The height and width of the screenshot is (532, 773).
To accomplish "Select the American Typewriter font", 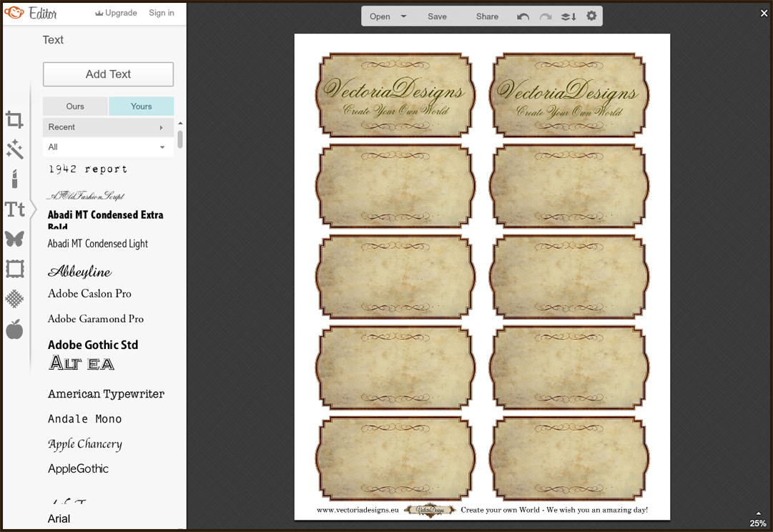I will [106, 393].
